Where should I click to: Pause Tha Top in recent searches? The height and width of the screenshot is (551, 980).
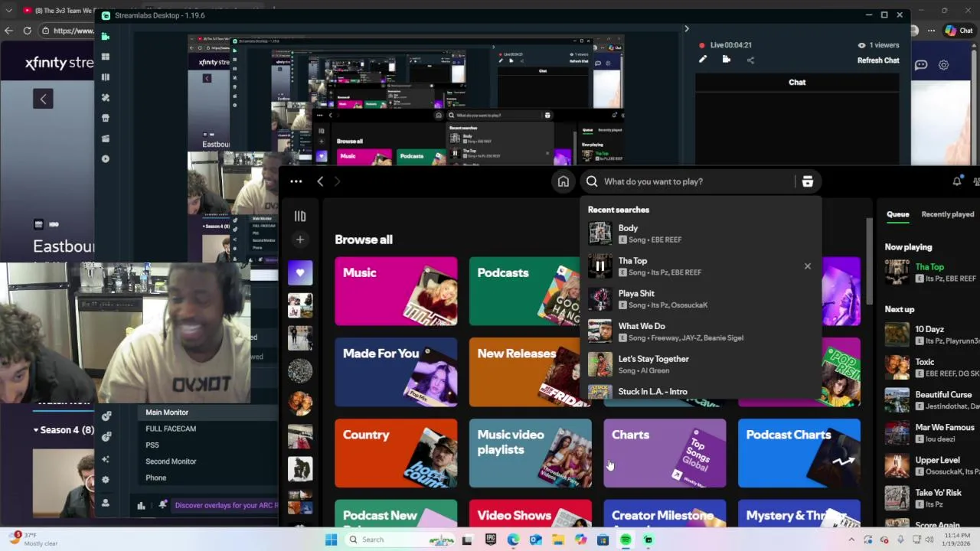tap(600, 266)
